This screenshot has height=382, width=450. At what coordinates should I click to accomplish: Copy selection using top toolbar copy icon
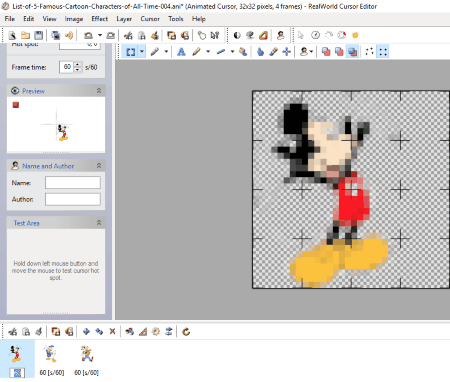(141, 35)
